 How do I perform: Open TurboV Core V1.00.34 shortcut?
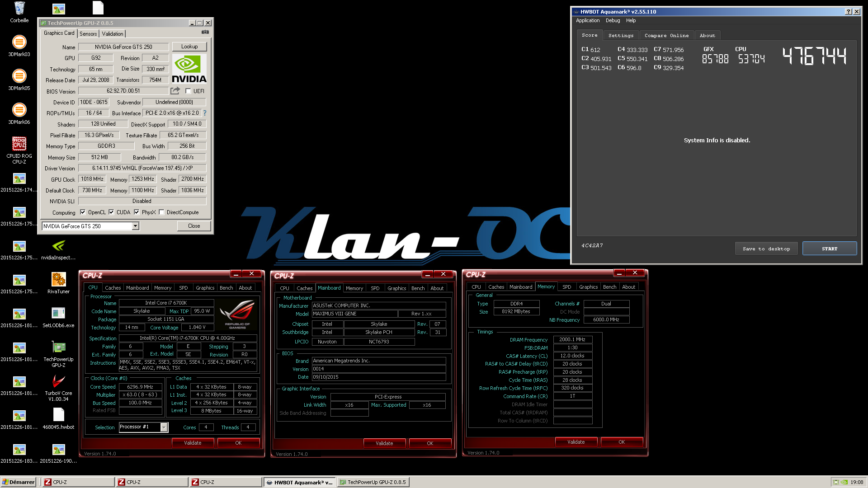(59, 387)
